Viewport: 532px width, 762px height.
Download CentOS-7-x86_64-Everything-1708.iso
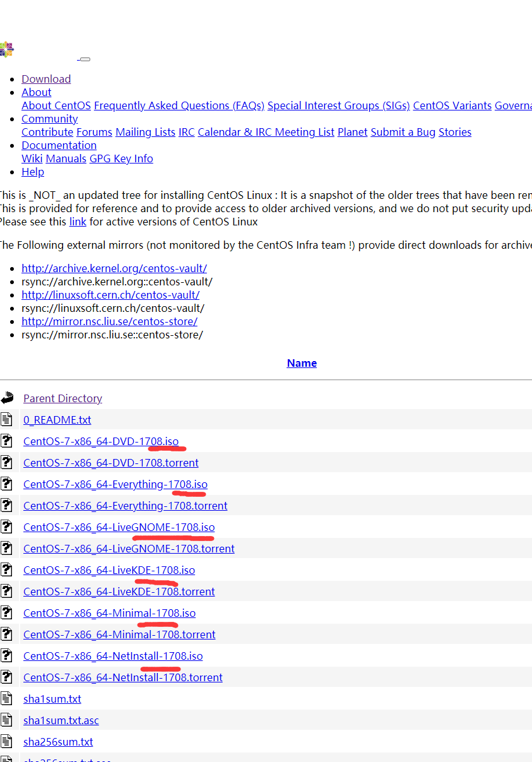pyautogui.click(x=115, y=484)
